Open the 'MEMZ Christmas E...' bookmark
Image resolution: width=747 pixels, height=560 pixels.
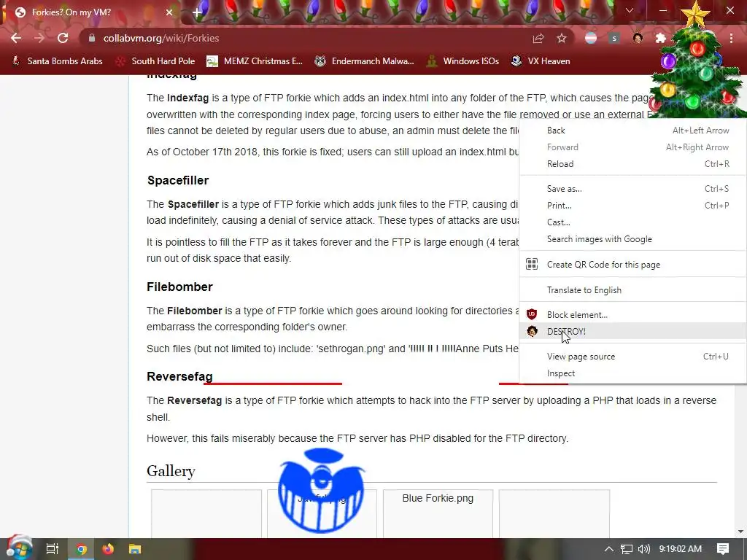[x=255, y=61]
